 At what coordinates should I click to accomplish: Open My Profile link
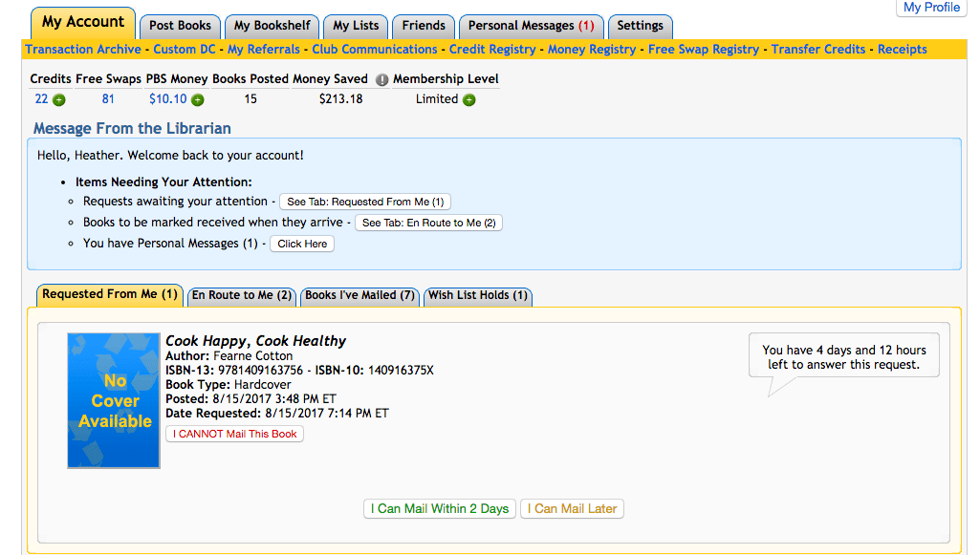[x=931, y=8]
